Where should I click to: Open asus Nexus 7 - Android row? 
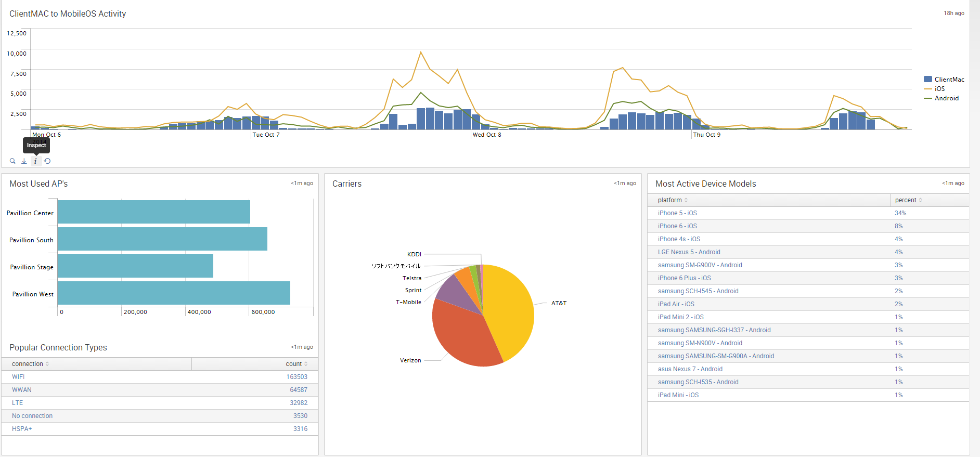(808, 369)
